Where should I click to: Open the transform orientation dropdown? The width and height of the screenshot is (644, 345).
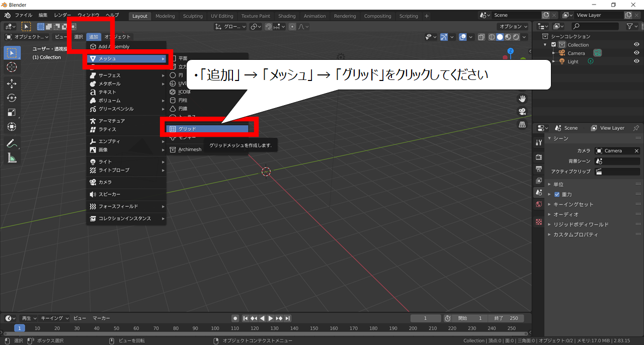(230, 27)
